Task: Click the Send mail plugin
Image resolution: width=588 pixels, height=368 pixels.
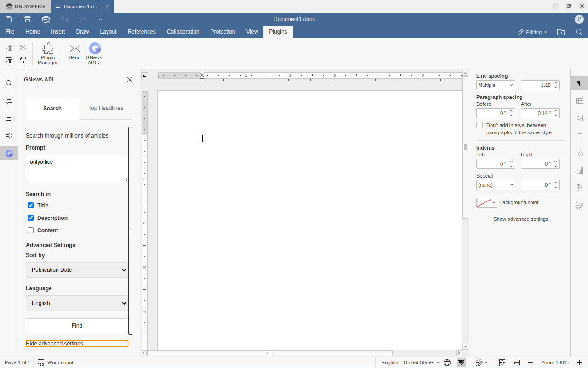Action: 74,52
